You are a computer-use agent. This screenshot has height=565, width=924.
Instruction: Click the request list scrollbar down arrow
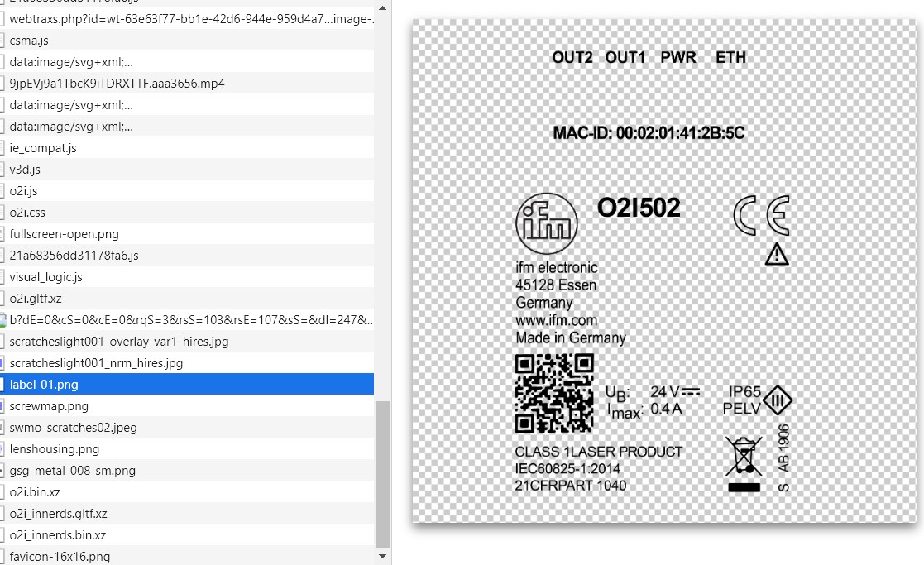coord(382,556)
